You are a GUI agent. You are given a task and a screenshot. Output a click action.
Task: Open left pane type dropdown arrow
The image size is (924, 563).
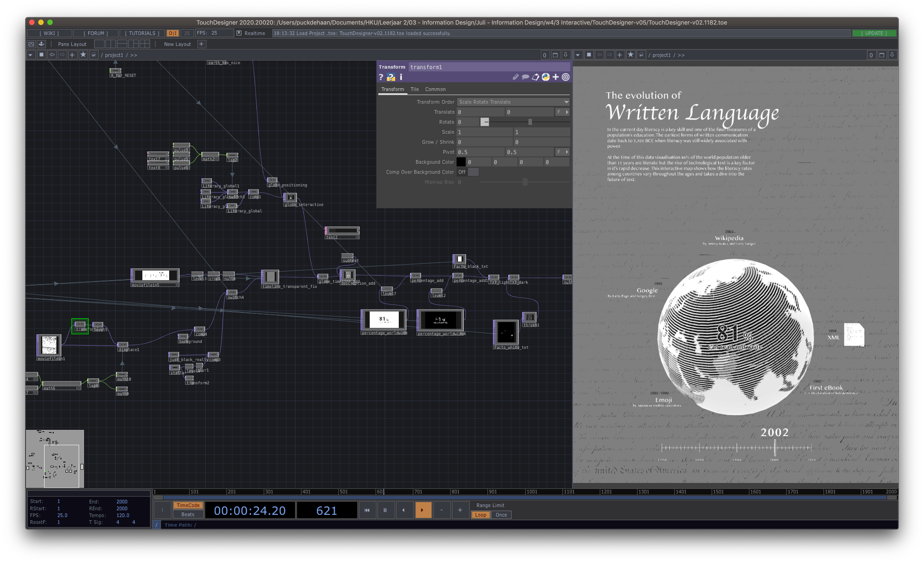click(30, 55)
